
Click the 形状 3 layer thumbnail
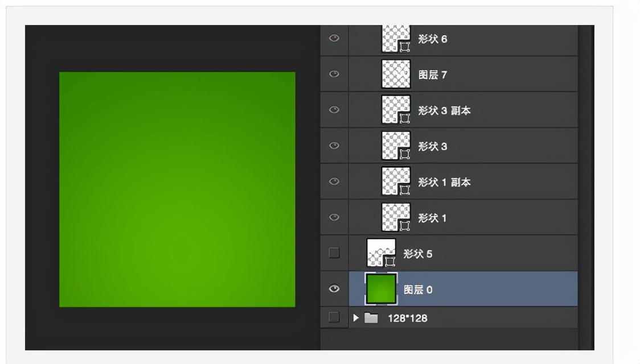tap(399, 145)
